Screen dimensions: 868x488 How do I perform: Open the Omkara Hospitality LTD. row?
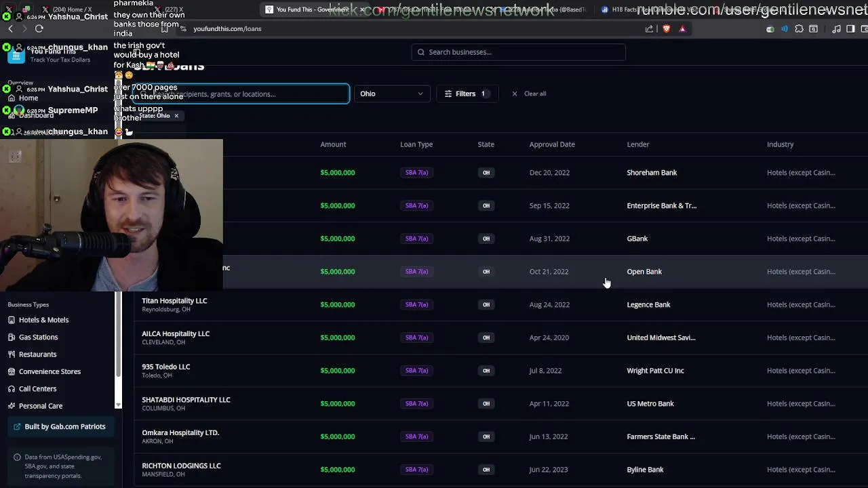pyautogui.click(x=501, y=436)
